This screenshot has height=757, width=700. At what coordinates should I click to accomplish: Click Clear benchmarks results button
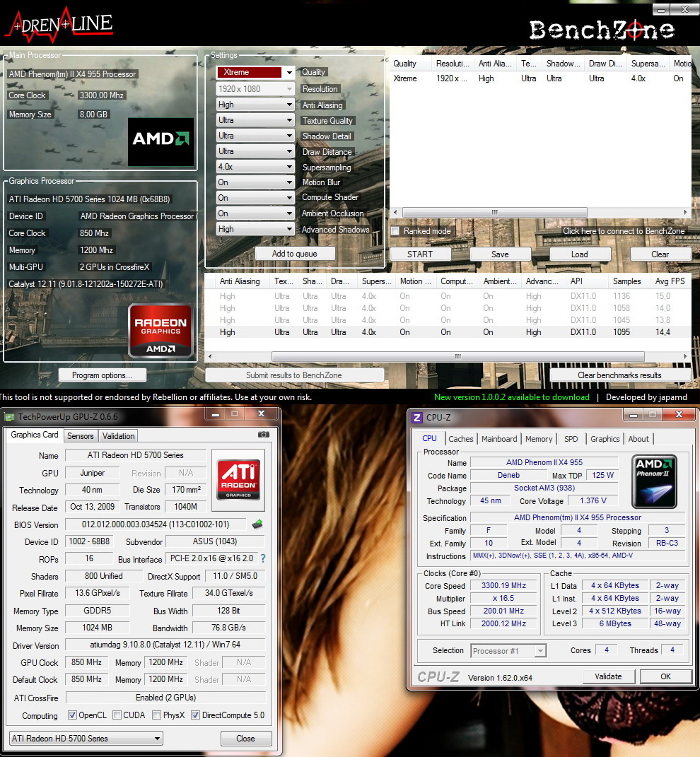pos(620,375)
